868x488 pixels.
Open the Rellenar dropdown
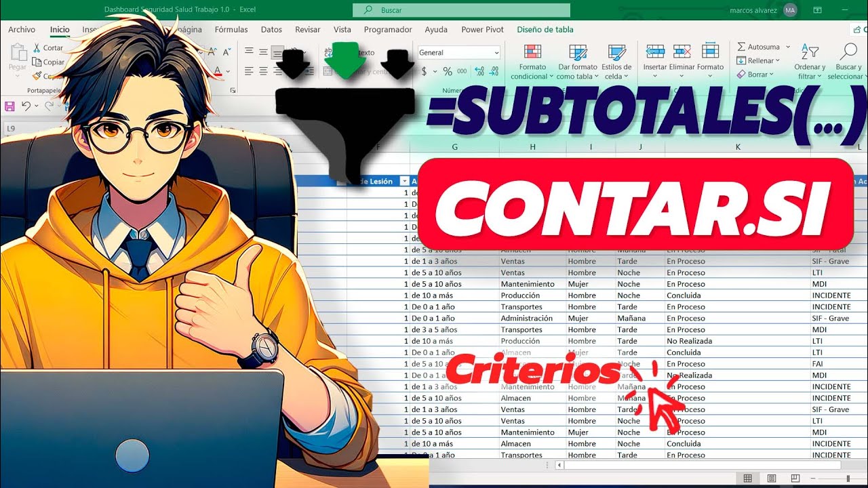point(758,61)
